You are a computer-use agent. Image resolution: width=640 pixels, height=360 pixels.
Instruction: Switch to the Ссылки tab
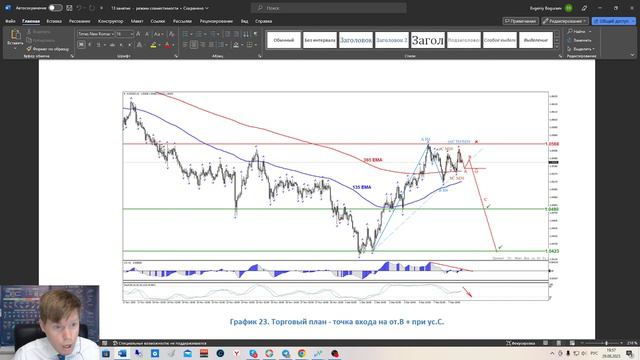pos(158,21)
